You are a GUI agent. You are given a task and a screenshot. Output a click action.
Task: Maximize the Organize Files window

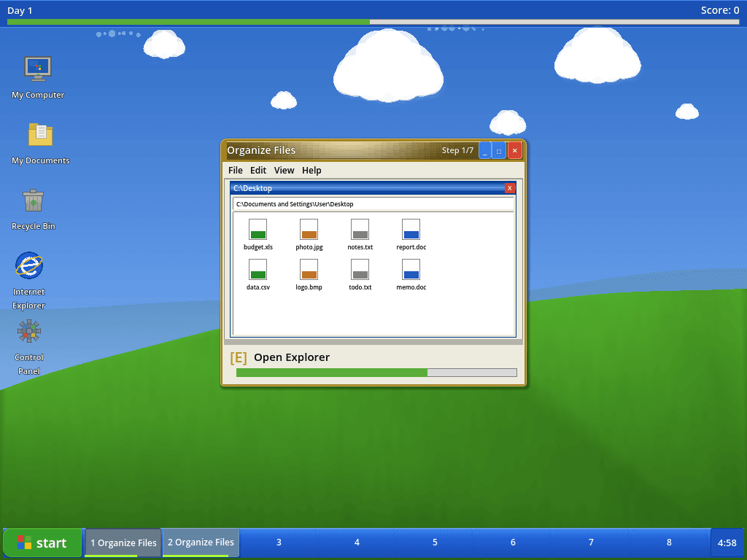(x=499, y=150)
